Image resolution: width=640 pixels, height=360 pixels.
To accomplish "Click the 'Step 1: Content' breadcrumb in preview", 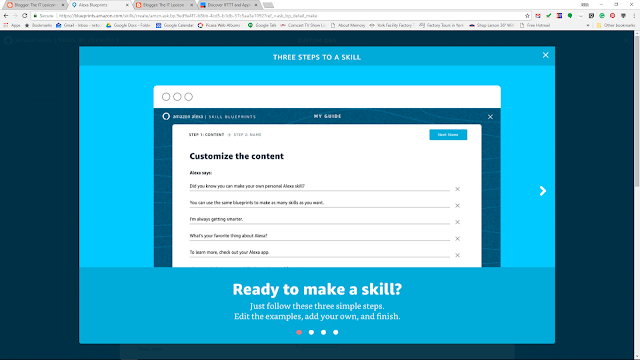I will (206, 135).
